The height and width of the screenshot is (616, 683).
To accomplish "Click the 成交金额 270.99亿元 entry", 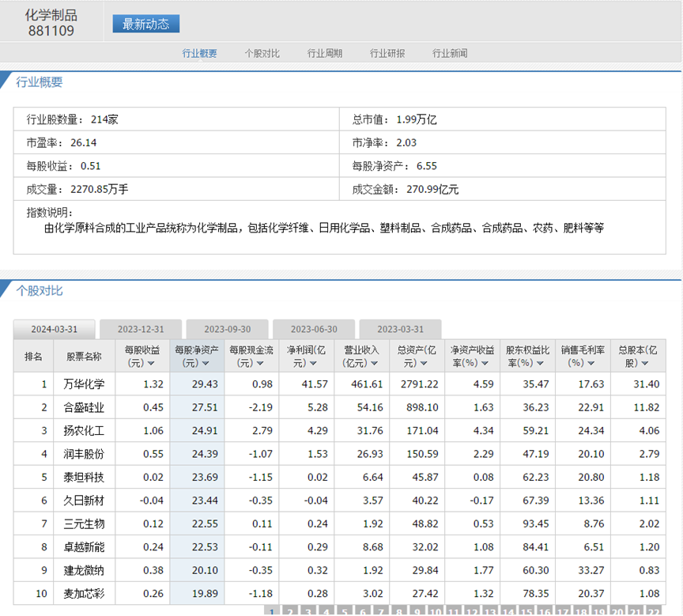I will coord(405,190).
